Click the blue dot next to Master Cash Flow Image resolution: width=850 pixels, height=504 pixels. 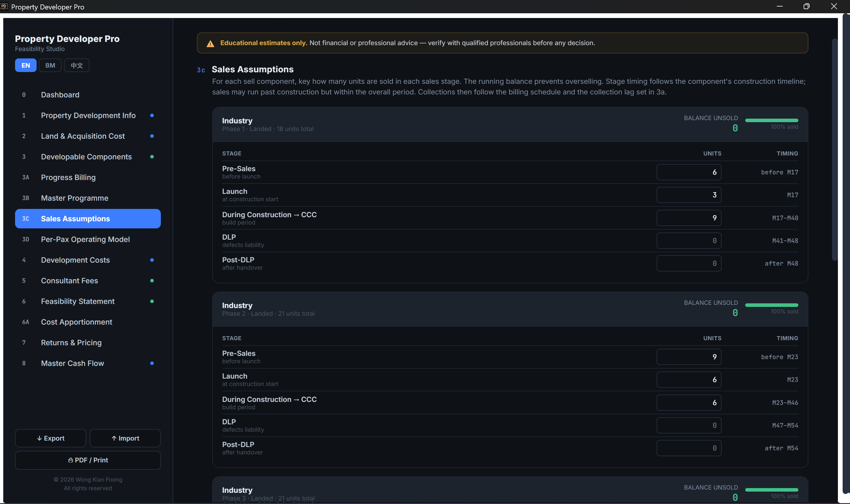[152, 363]
